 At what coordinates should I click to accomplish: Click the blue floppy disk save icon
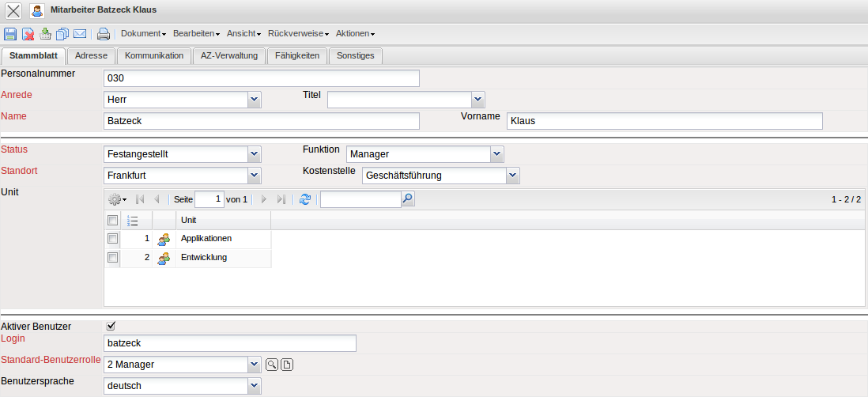click(10, 34)
